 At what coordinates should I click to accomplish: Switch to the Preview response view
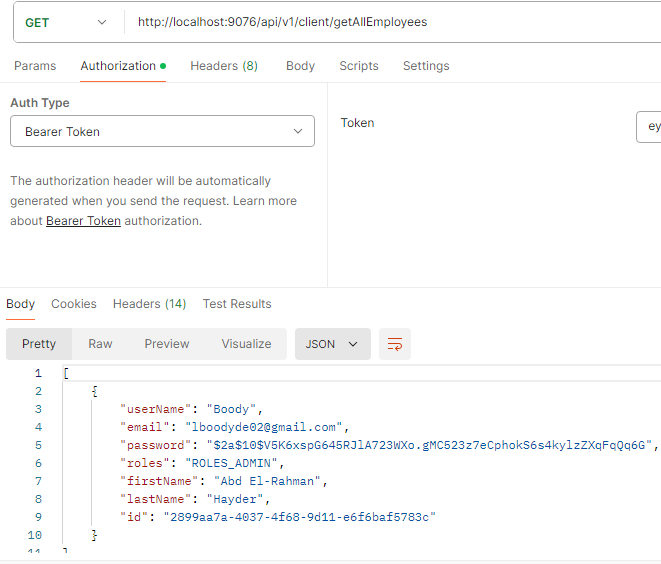point(167,344)
